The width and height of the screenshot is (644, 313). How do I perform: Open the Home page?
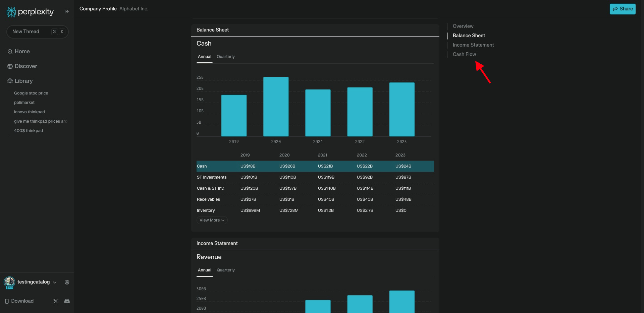pos(22,51)
